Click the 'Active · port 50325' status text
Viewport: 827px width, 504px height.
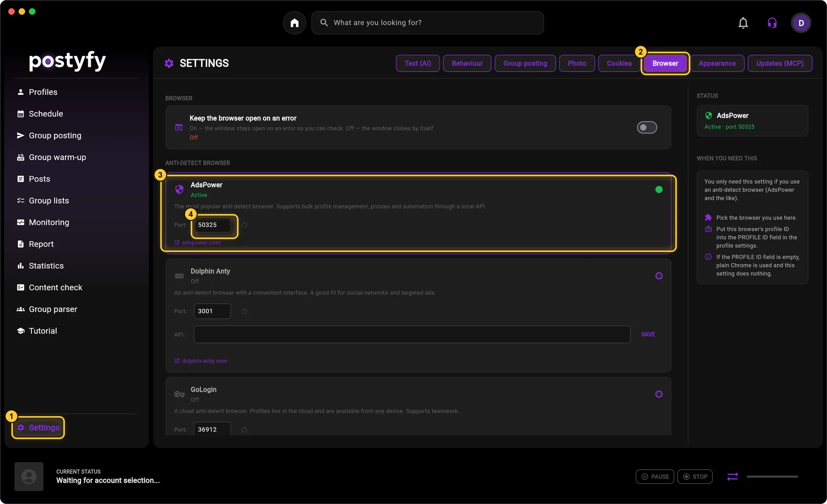(729, 127)
